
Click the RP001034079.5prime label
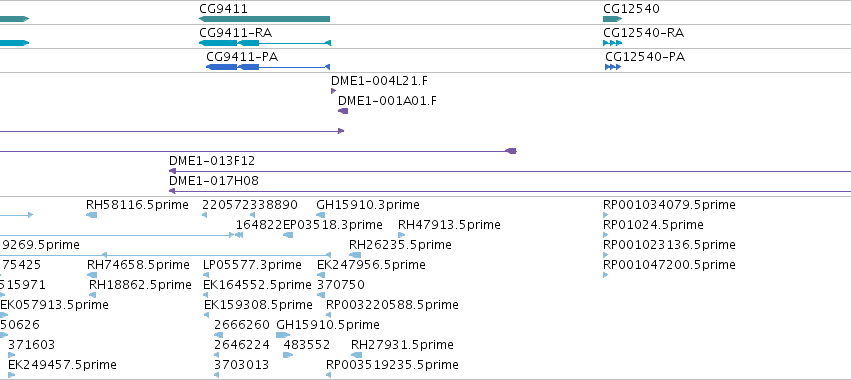point(669,205)
